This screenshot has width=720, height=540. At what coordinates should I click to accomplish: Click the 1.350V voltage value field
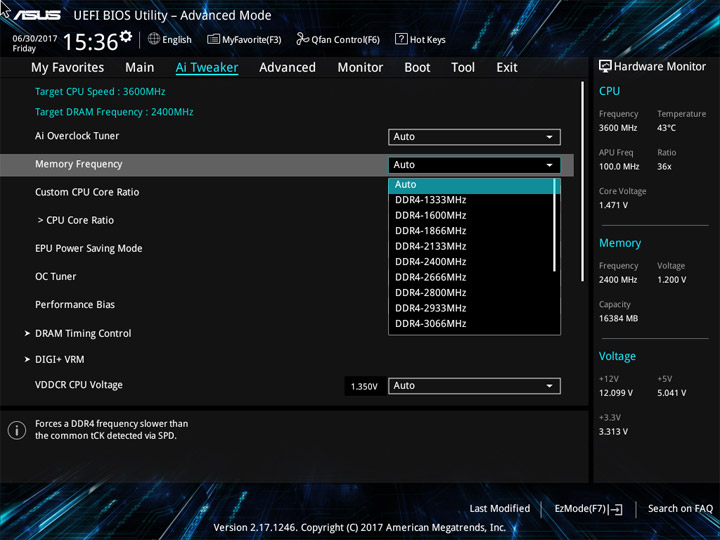pos(364,387)
